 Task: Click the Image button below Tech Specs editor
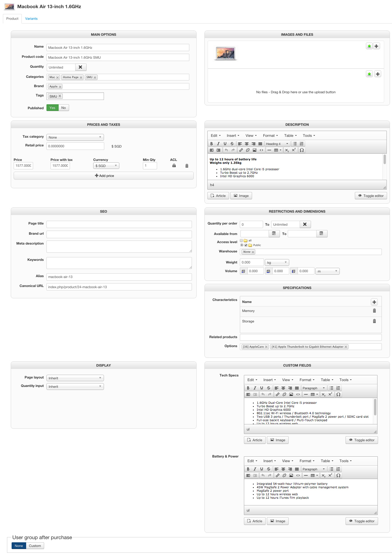pos(278,440)
